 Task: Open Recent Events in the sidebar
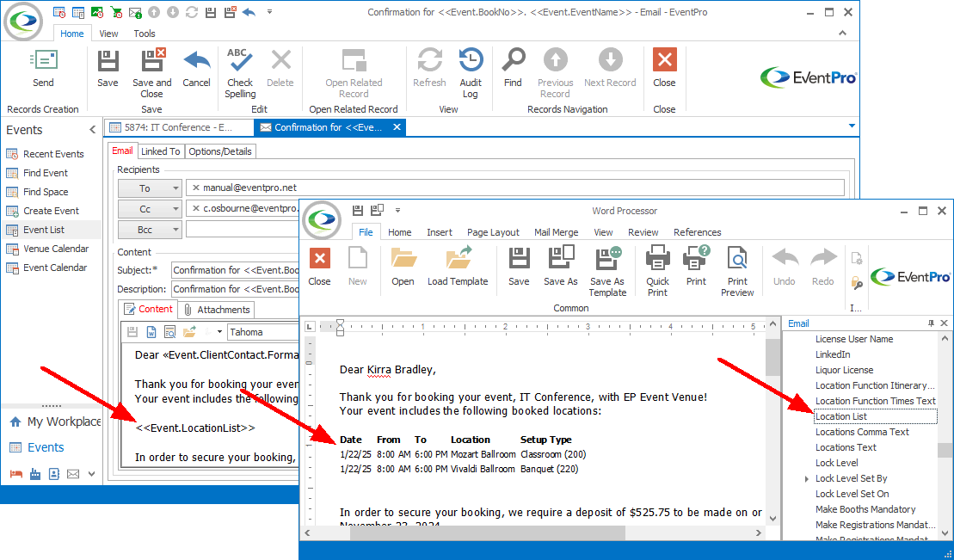coord(53,154)
